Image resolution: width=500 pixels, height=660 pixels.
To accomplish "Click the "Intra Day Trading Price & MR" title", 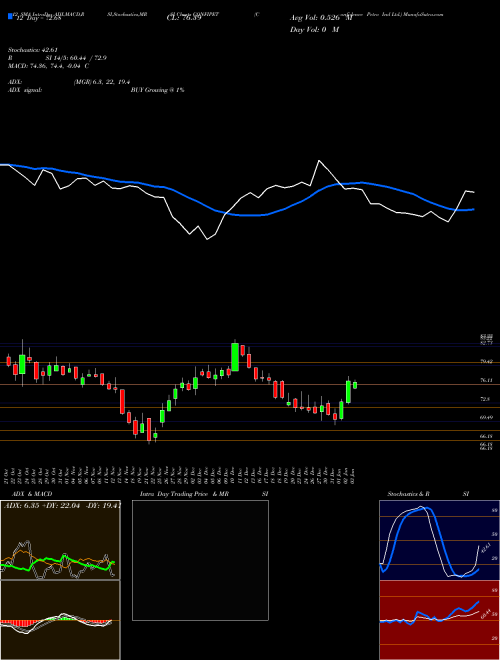I will click(x=184, y=494).
